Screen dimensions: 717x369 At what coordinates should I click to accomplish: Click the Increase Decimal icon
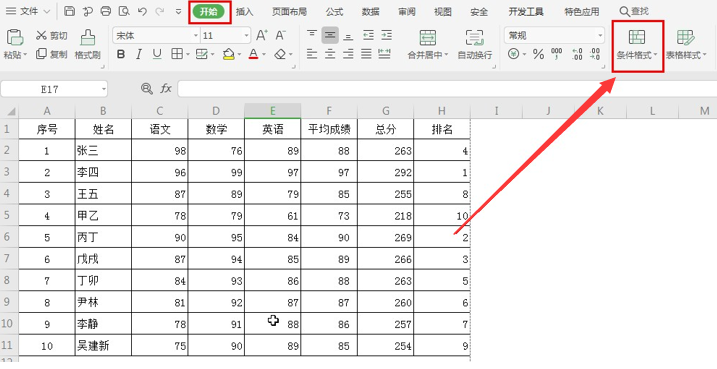[577, 54]
